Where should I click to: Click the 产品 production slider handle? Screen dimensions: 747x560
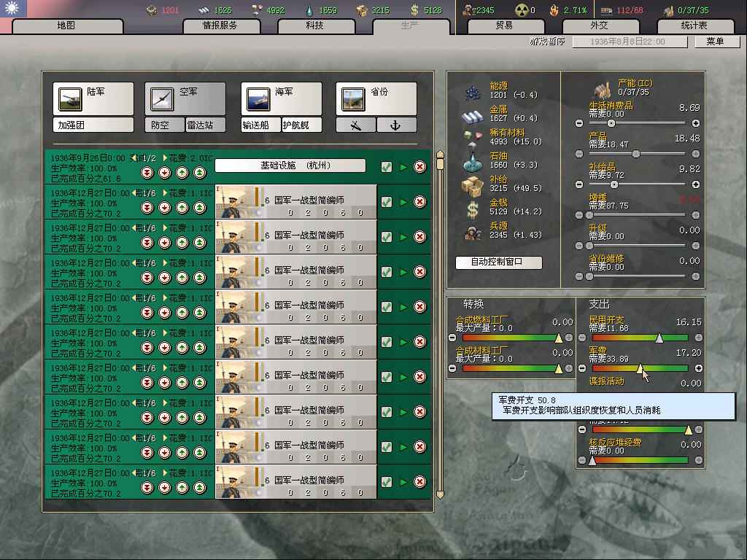click(636, 154)
